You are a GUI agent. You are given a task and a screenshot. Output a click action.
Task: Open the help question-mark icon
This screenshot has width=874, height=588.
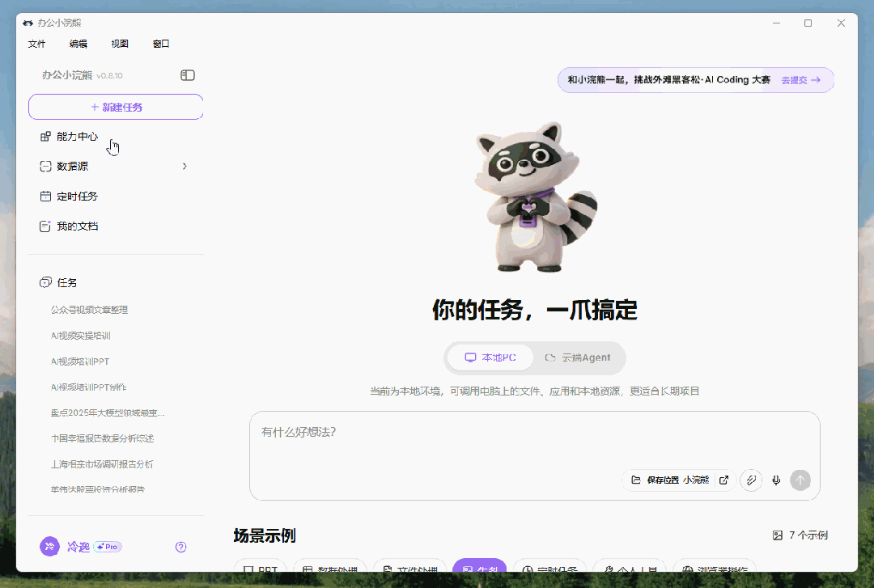pyautogui.click(x=180, y=547)
